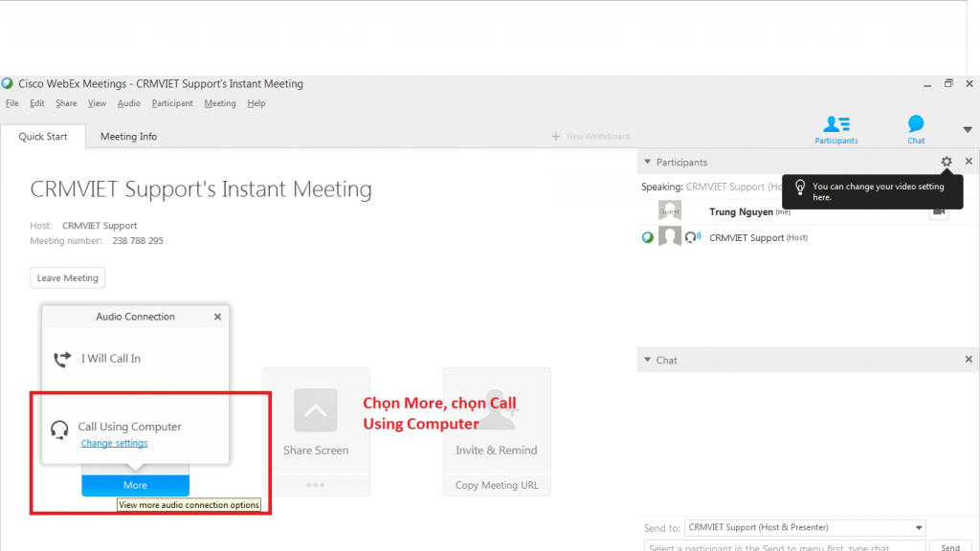
Task: Close the Participants panel
Action: coord(969,161)
